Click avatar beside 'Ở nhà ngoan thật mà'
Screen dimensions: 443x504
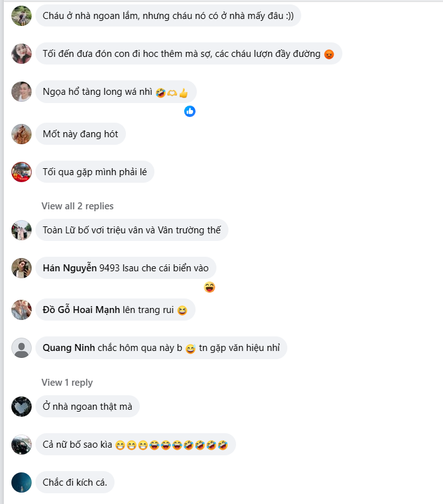22,407
